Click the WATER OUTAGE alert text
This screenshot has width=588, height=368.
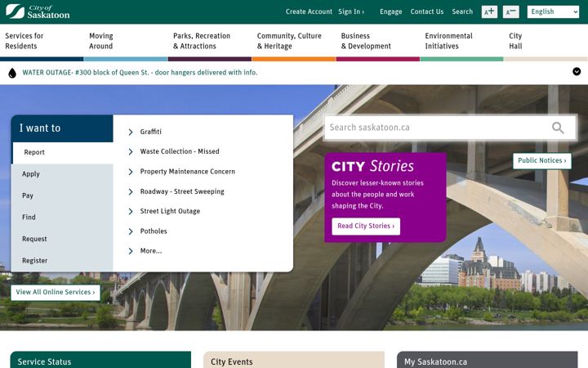140,73
